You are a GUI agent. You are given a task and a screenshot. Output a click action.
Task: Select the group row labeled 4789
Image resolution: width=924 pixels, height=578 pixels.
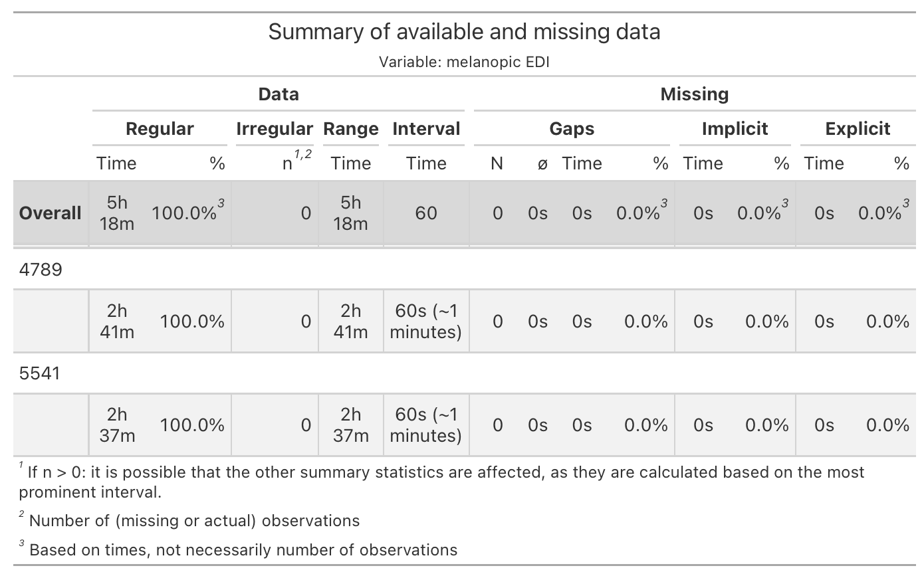[x=41, y=270]
